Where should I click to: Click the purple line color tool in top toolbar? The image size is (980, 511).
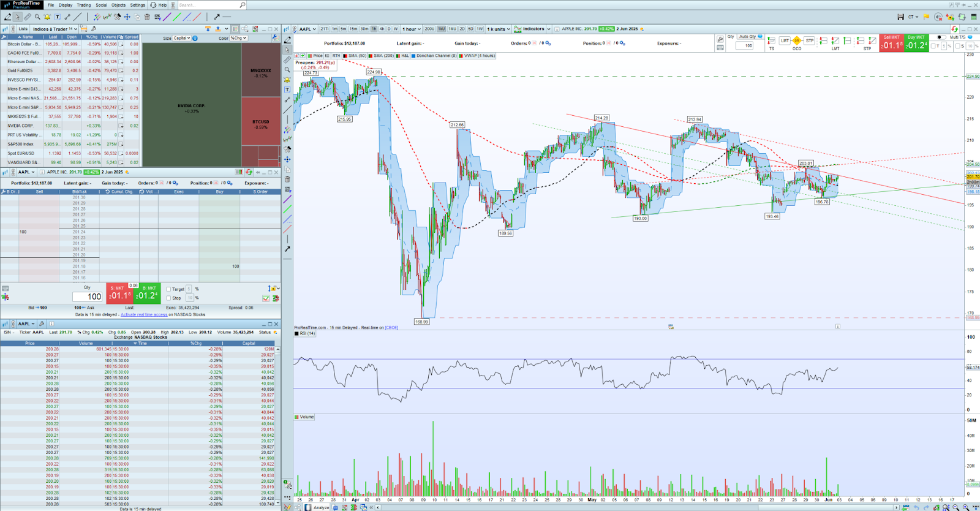point(167,17)
